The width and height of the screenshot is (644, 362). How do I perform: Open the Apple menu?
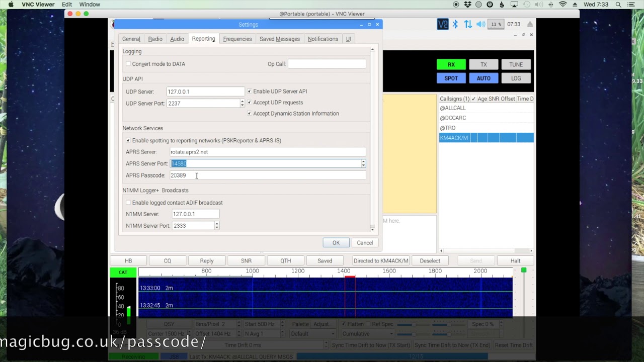11,5
